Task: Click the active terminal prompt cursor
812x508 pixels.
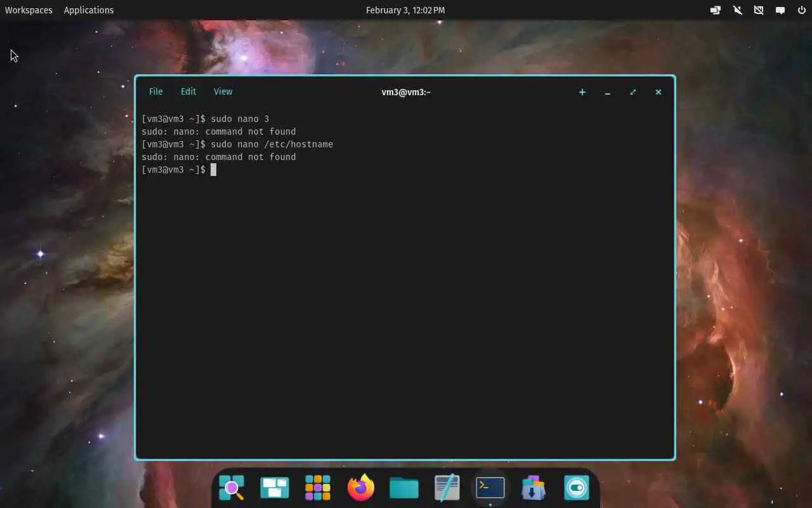Action: [213, 170]
